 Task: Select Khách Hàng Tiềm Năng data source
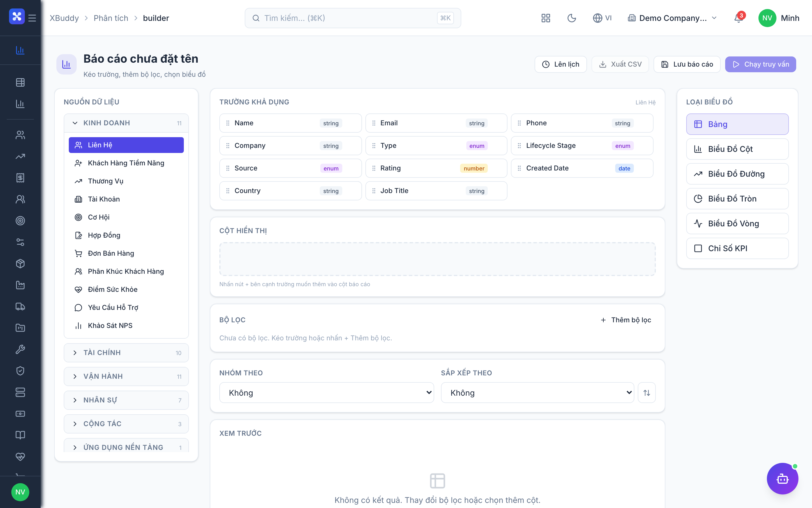(x=126, y=163)
